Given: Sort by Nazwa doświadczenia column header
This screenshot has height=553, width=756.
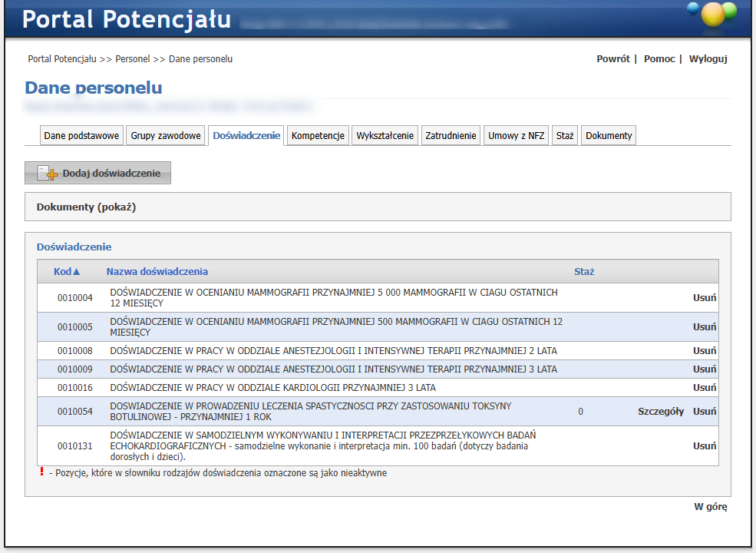Looking at the screenshot, I should pyautogui.click(x=157, y=272).
